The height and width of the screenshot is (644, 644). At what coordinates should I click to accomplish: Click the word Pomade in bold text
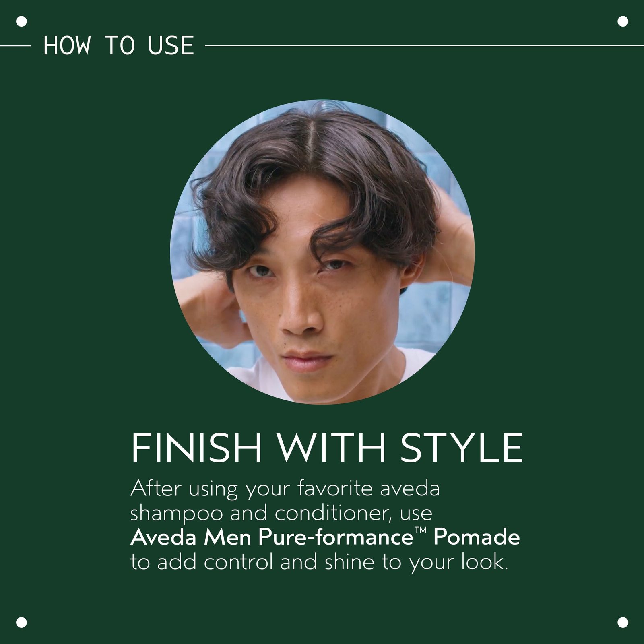[477, 537]
